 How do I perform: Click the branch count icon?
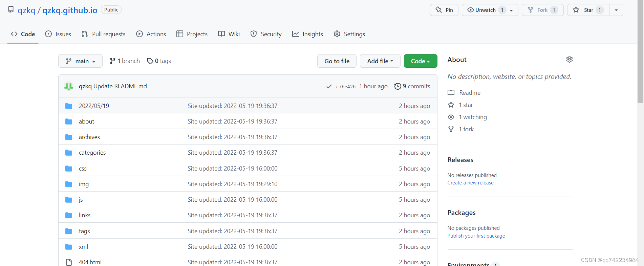click(112, 61)
